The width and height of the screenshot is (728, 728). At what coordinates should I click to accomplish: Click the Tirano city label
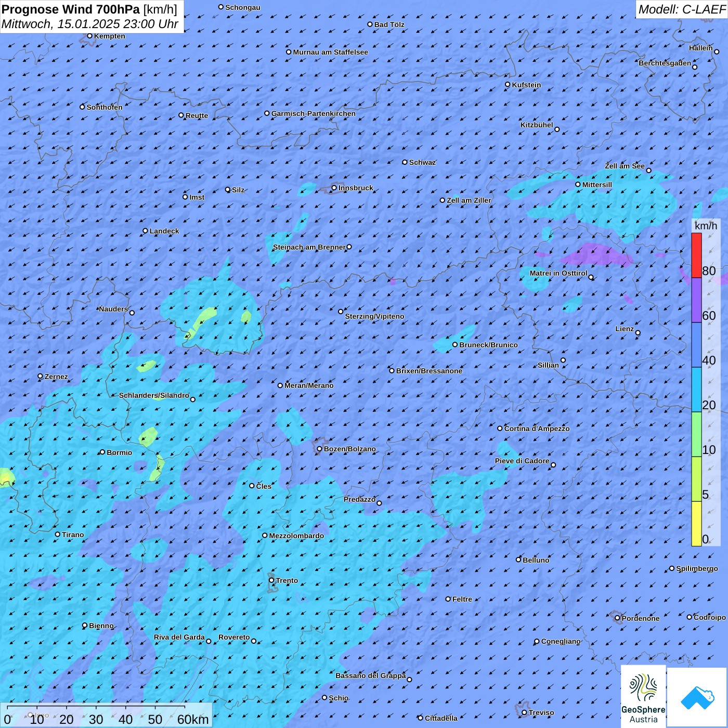(73, 535)
